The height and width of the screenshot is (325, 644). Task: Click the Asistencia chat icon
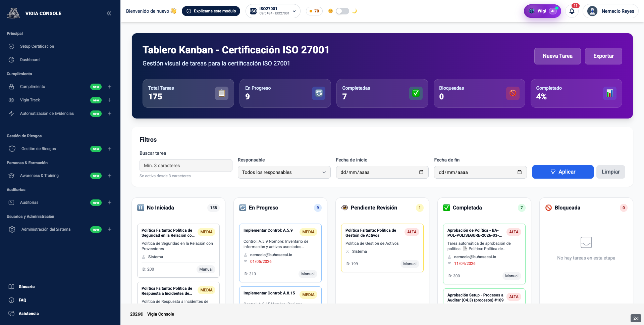(x=11, y=314)
